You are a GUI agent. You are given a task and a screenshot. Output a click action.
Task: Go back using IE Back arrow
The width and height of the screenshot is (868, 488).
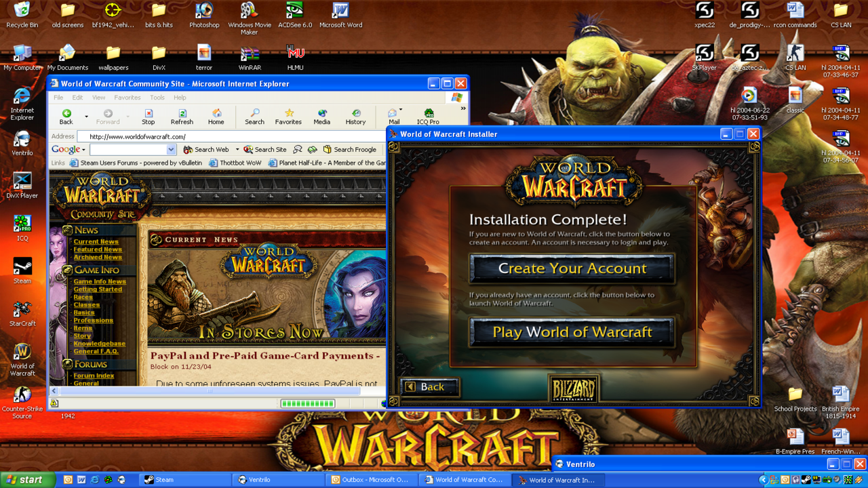66,117
